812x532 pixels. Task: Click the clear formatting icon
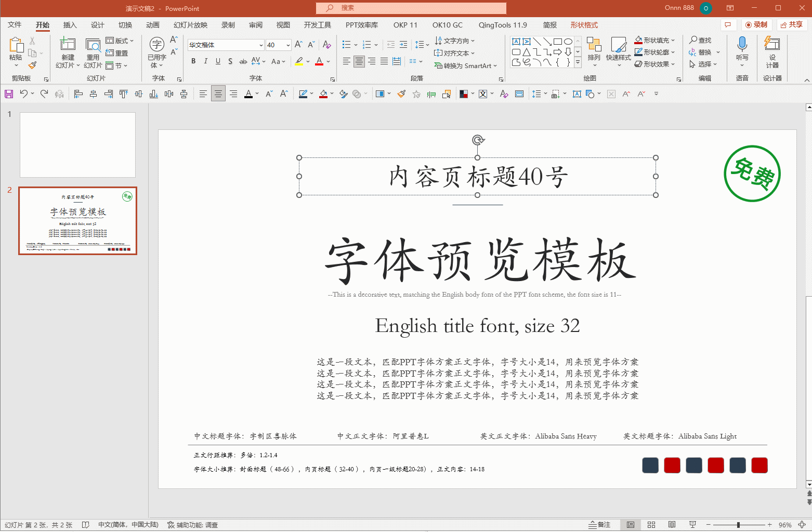point(326,45)
